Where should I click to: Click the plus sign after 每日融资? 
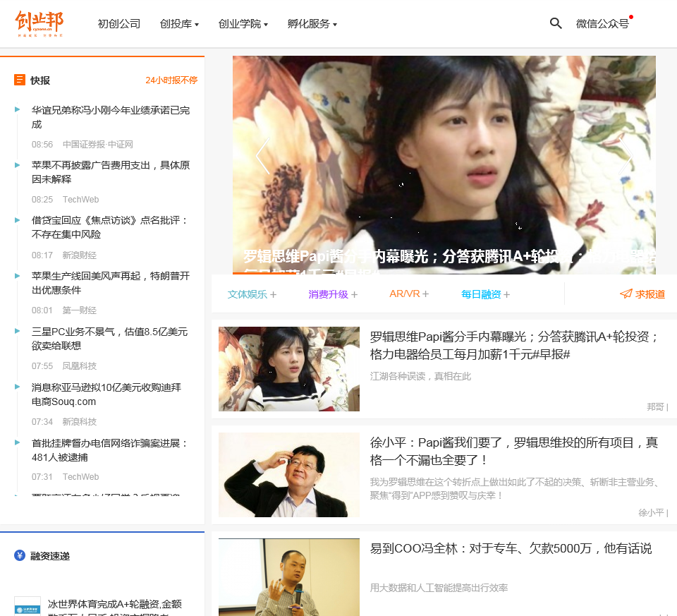(x=506, y=295)
